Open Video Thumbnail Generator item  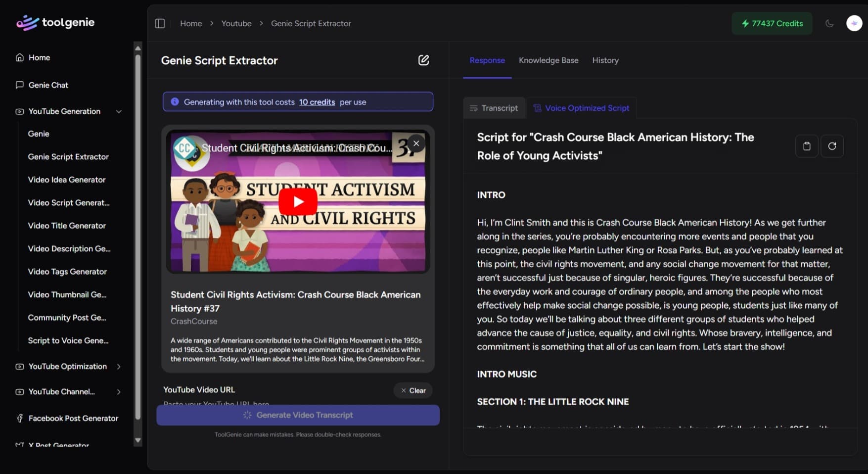coord(67,294)
